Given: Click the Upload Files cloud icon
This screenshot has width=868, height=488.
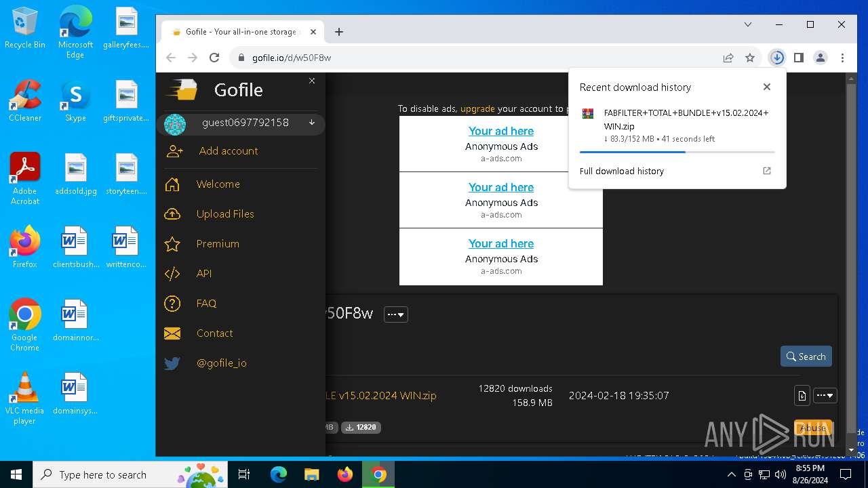Looking at the screenshot, I should [172, 214].
